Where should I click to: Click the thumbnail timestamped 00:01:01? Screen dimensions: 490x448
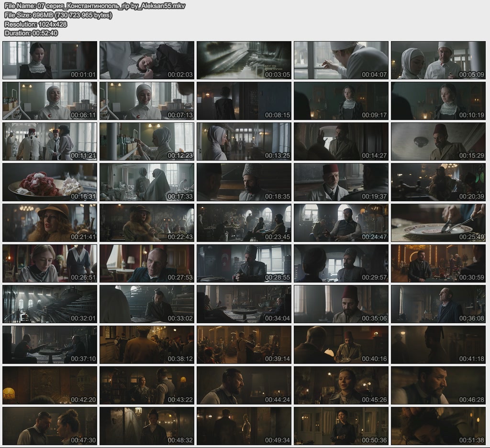(50, 60)
